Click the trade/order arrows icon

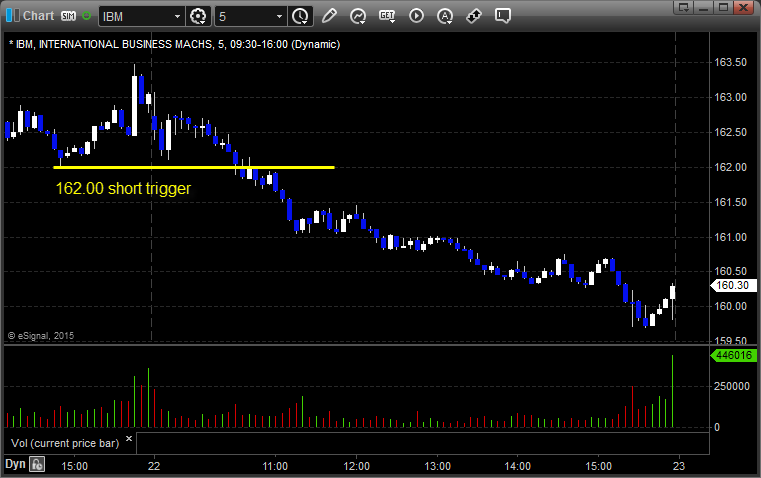tap(474, 16)
